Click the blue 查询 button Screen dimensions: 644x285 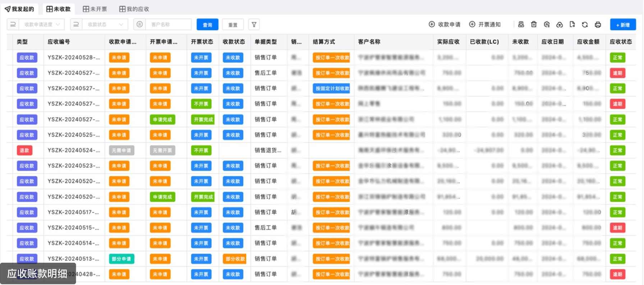207,24
